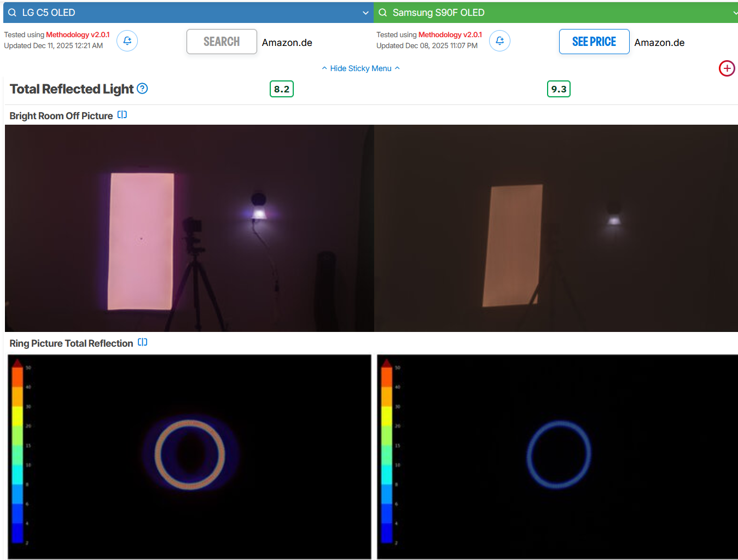The image size is (738, 560).
Task: Click the Ring Picture Total Reflection label
Action: [x=71, y=343]
